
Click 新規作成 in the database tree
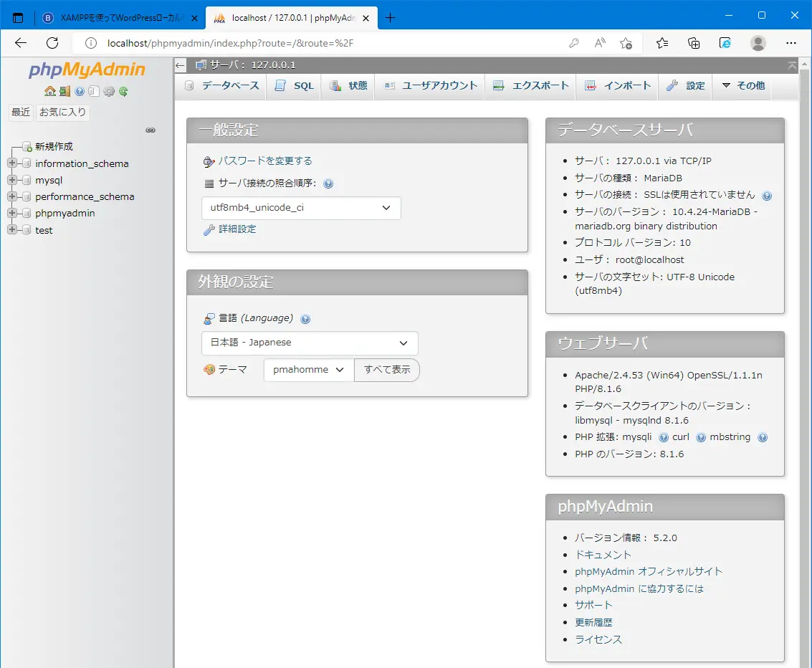click(x=54, y=146)
